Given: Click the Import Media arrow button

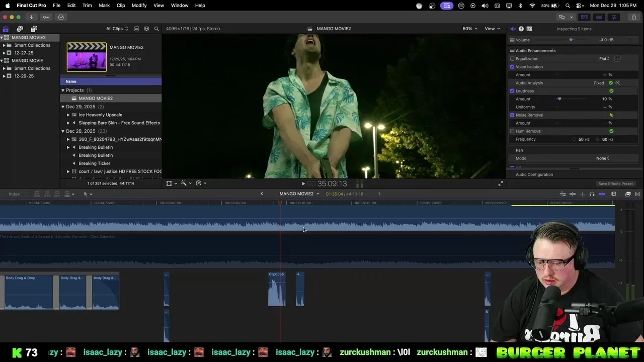Looking at the screenshot, I should 31,17.
